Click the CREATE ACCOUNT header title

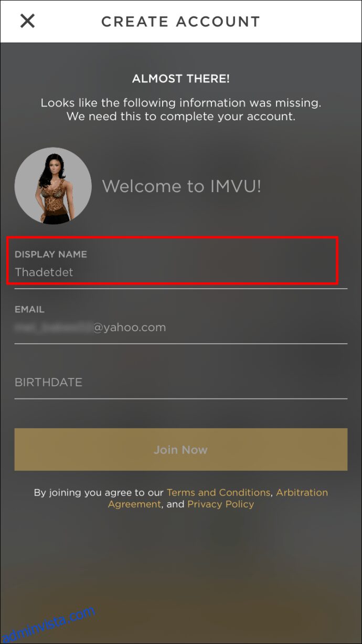tap(181, 22)
